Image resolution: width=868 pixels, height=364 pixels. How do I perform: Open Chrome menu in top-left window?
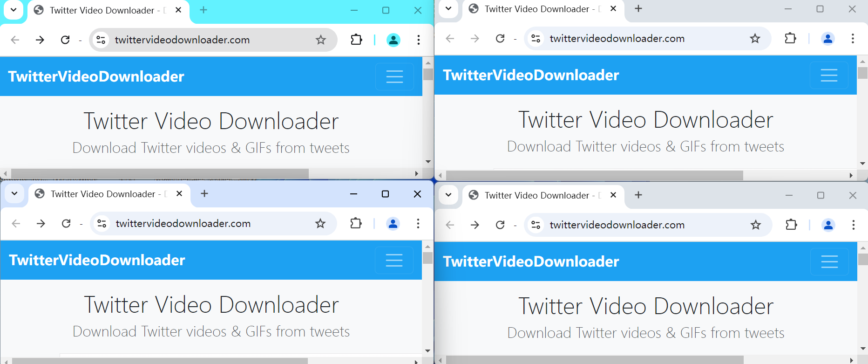419,40
